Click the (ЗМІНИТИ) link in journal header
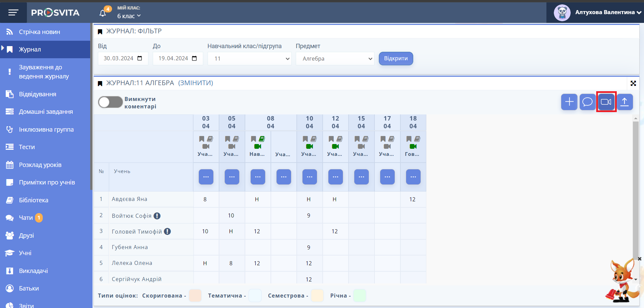Viewport: 644px width, 308px height. pyautogui.click(x=195, y=83)
